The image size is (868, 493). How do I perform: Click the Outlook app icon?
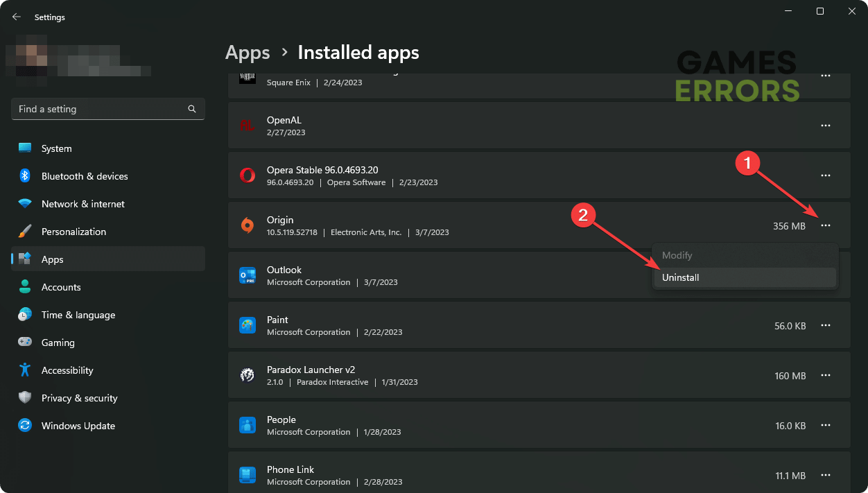(x=248, y=275)
